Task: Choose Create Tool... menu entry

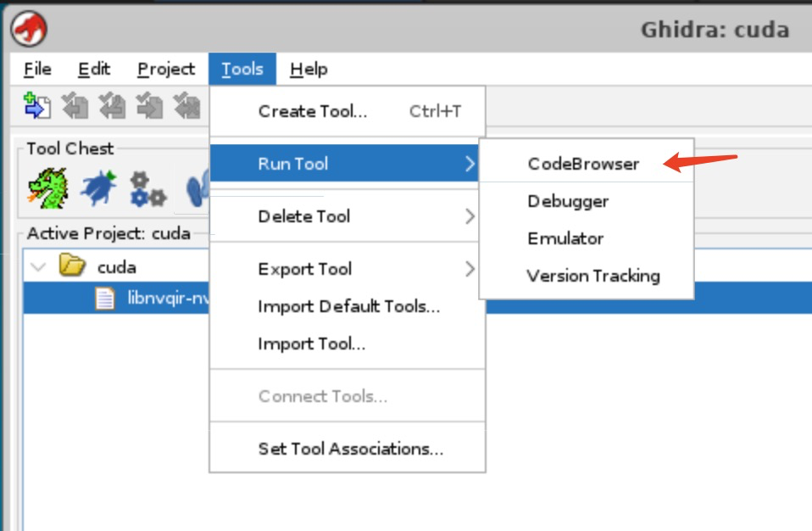Action: pyautogui.click(x=347, y=111)
